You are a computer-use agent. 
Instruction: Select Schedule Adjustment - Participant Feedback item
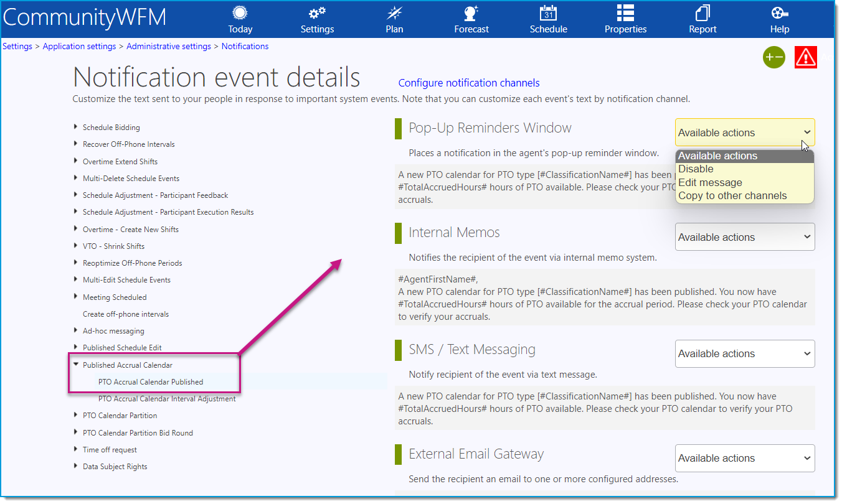click(x=155, y=195)
